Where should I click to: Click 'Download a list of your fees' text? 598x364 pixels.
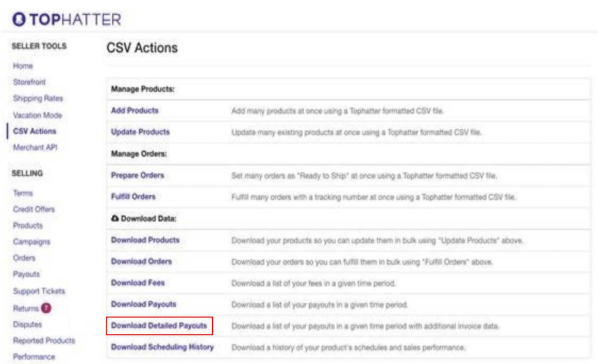pos(314,283)
